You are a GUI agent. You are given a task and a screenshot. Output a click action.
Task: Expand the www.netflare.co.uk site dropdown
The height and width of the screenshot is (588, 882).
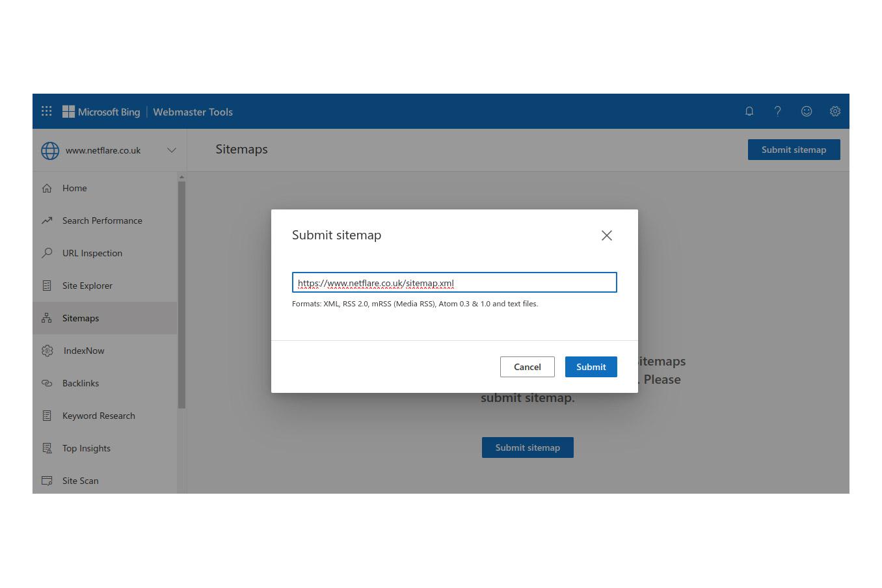pyautogui.click(x=172, y=150)
